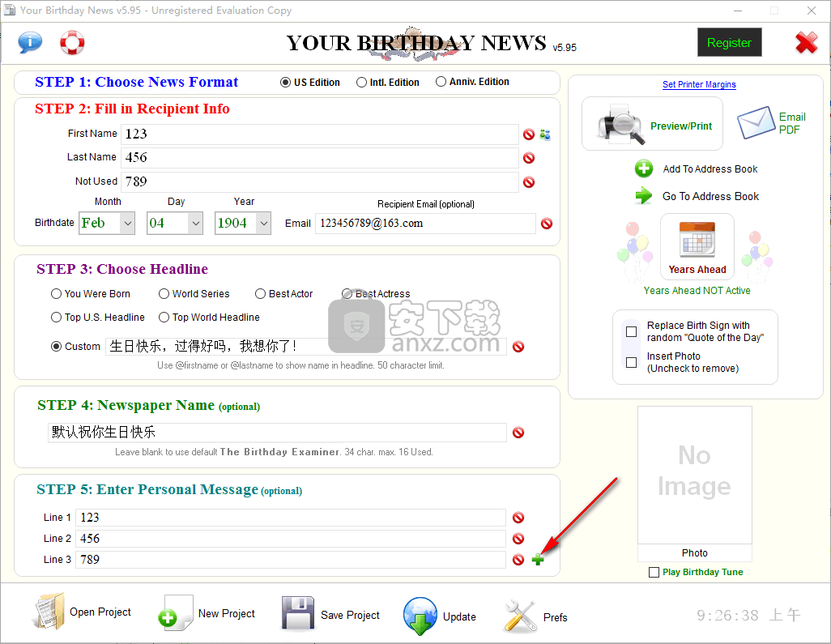The height and width of the screenshot is (644, 831).
Task: Click the New Project label
Action: tap(226, 613)
